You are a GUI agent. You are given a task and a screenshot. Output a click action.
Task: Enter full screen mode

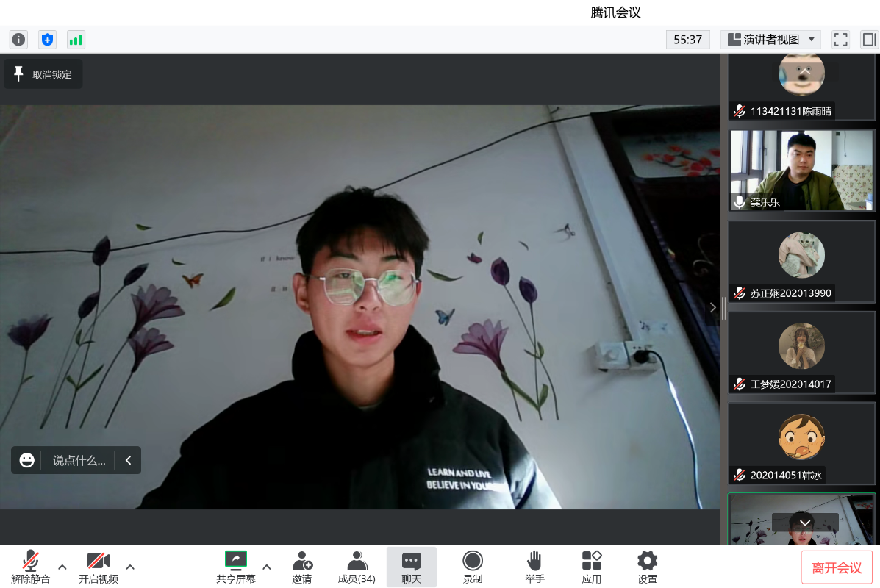(840, 40)
